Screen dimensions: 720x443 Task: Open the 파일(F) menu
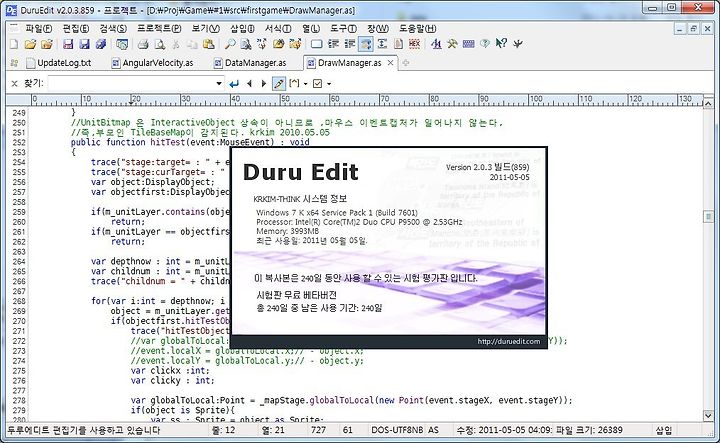39,28
